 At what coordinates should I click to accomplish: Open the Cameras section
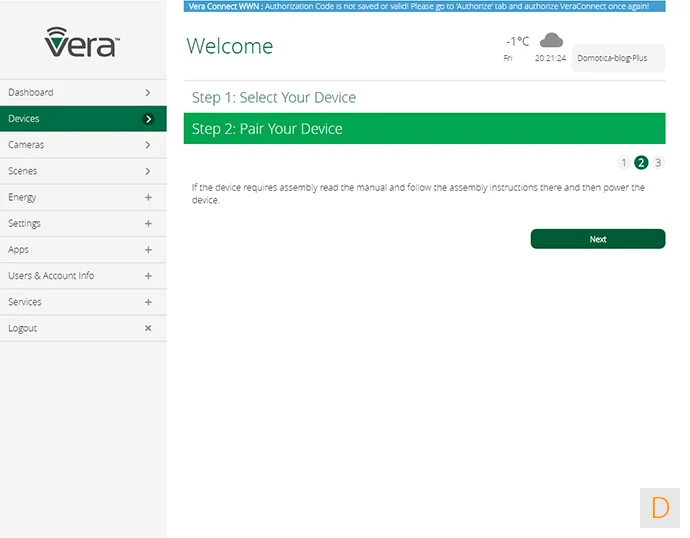tap(83, 145)
